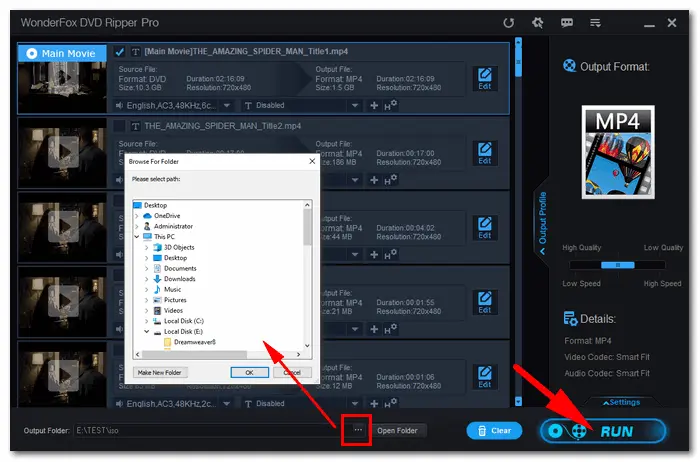
Task: Click plus icon in the bottom title row
Action: (374, 404)
